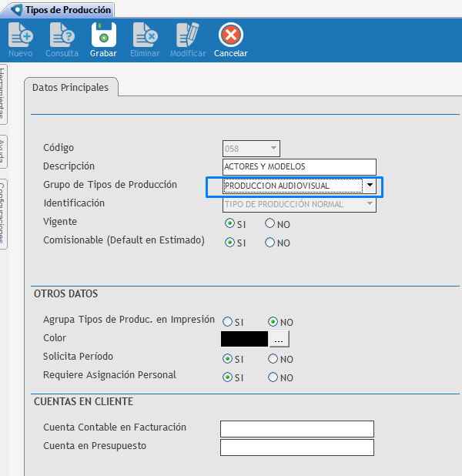Screen dimensions: 462x476
Task: Click the black color swatch
Action: tap(244, 339)
